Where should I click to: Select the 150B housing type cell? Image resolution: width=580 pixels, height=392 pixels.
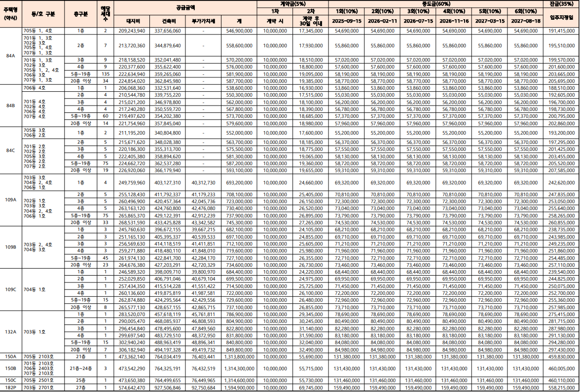click(x=11, y=368)
